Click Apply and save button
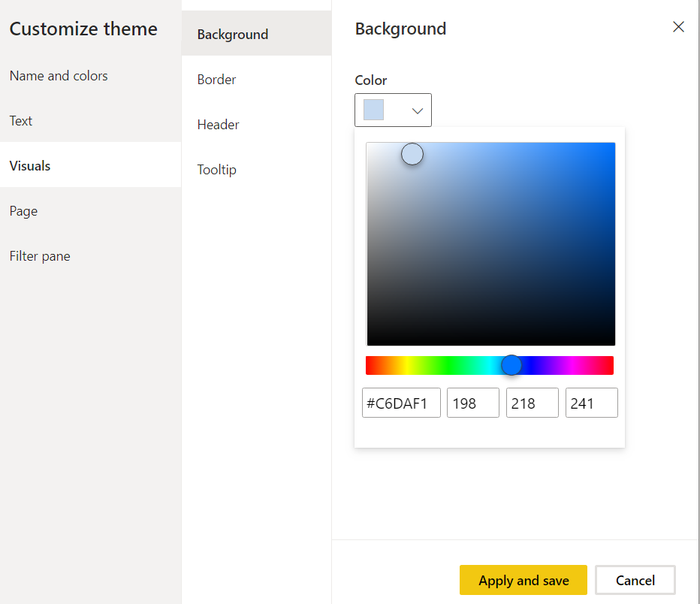This screenshot has width=700, height=604. 523,580
